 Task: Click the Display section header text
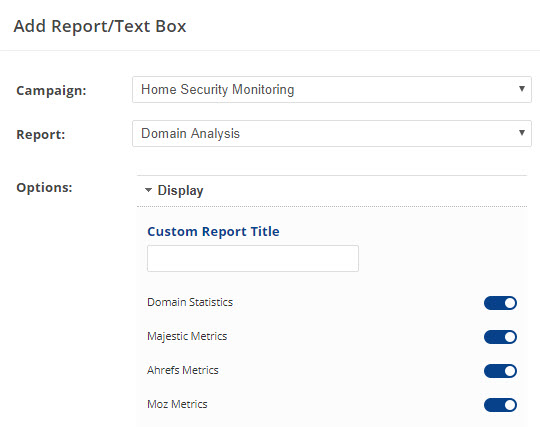click(x=180, y=191)
